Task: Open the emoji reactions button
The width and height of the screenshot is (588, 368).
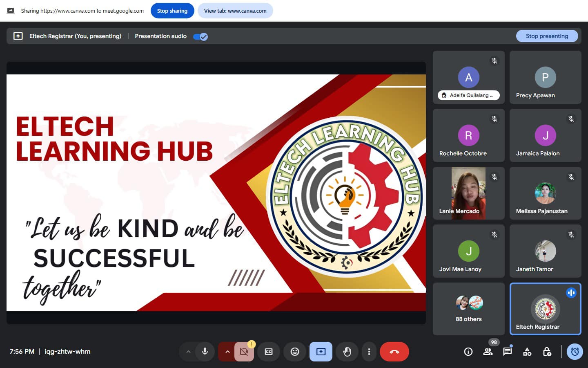Action: [x=295, y=352]
